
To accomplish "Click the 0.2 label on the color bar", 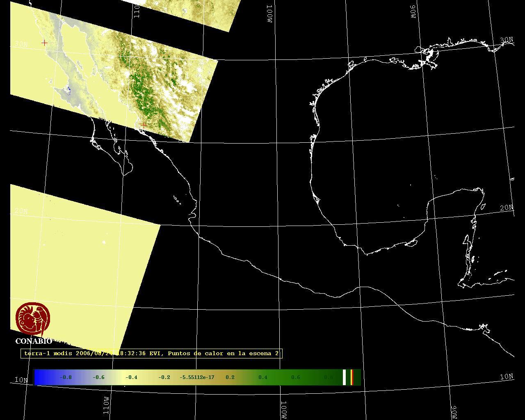I will (x=230, y=377).
